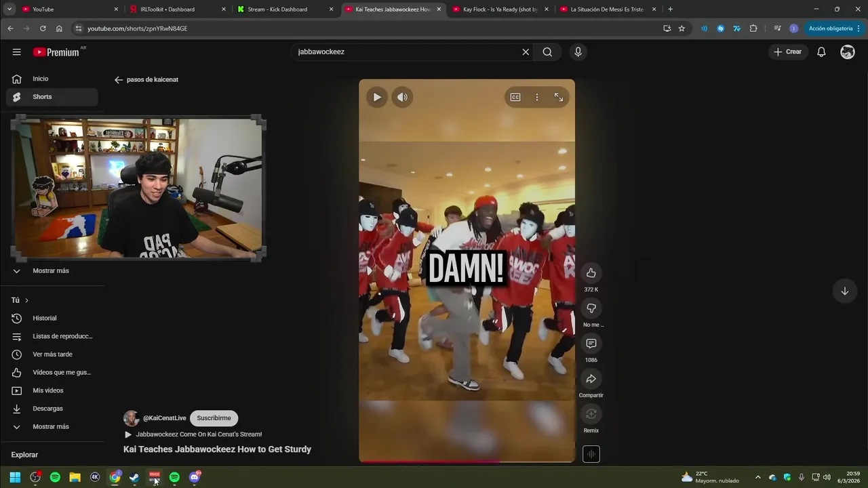Go back with arrow beside pasos de kaicenat
The height and width of the screenshot is (488, 868).
(119, 79)
